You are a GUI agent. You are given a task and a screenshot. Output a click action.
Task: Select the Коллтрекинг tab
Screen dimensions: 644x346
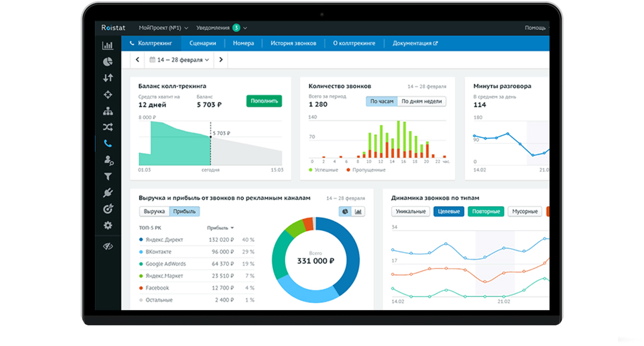tap(151, 43)
